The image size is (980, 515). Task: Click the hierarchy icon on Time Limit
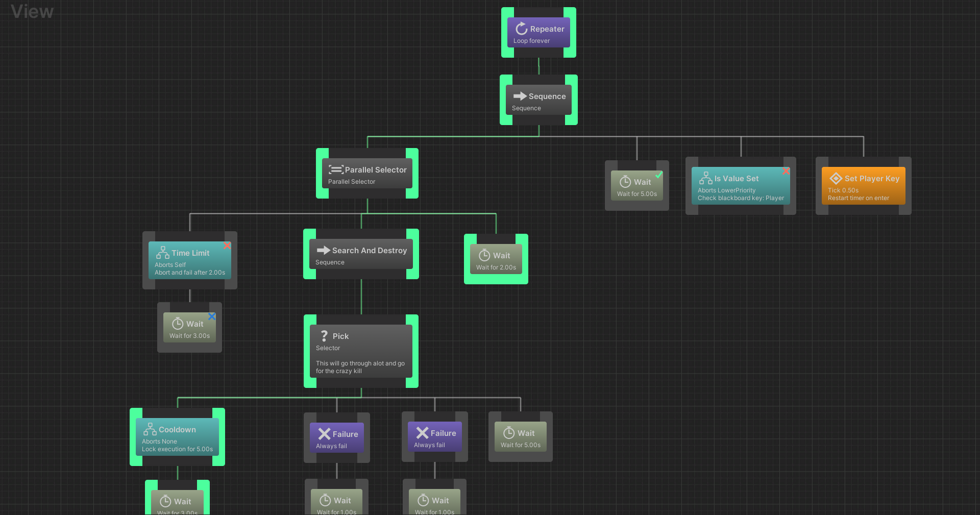pos(162,253)
